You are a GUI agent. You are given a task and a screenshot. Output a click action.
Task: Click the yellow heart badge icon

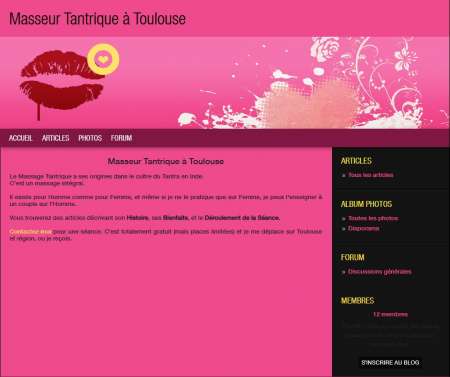click(103, 59)
